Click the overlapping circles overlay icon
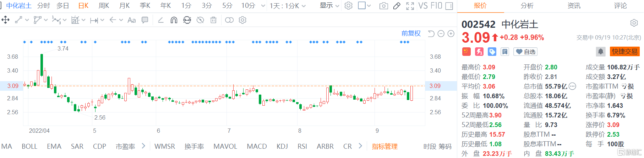The image size is (644, 158). coord(229,20)
